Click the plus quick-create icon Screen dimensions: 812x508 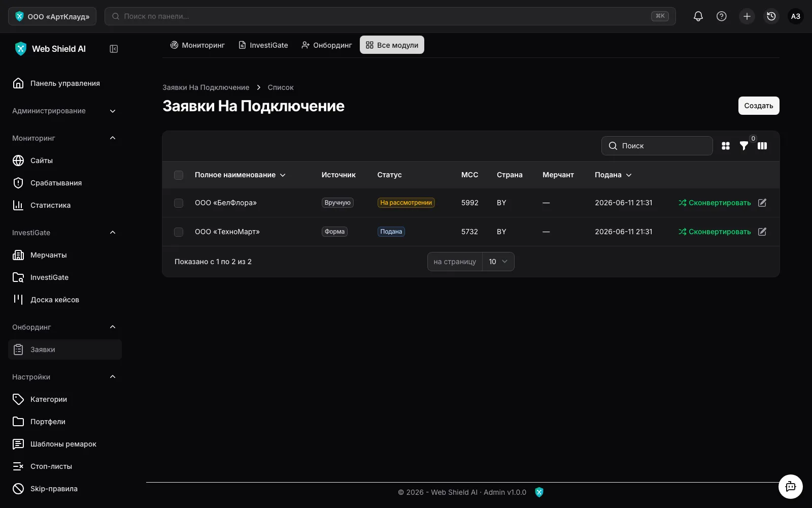coord(747,16)
